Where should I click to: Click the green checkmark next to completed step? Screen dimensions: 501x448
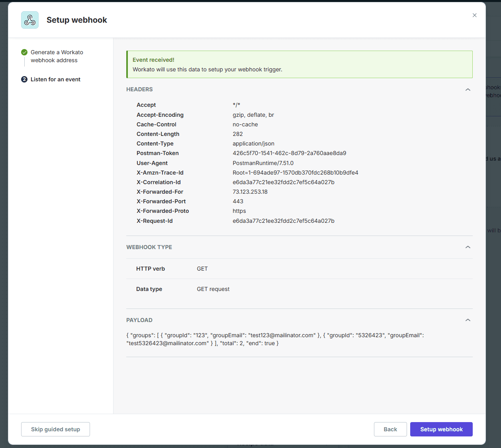[24, 52]
